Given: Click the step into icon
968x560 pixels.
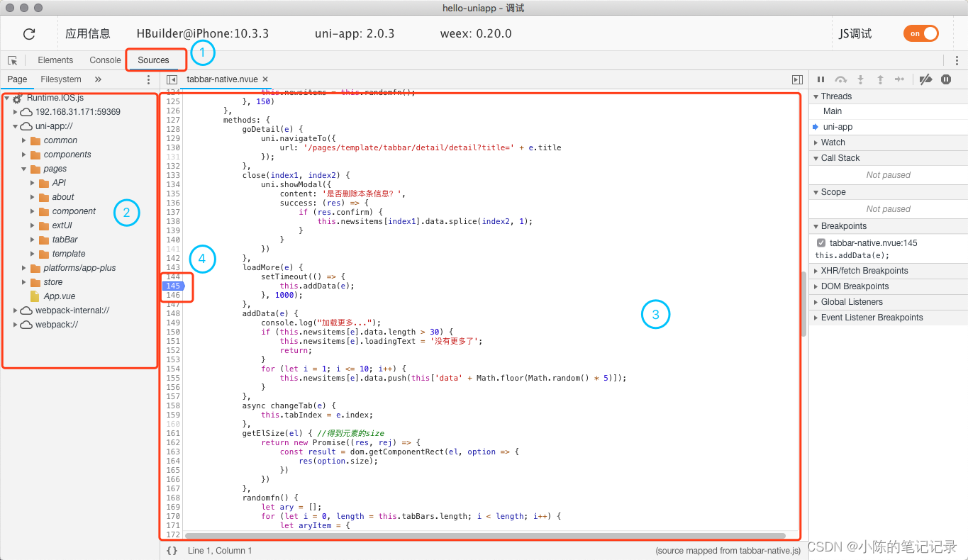Looking at the screenshot, I should (861, 79).
